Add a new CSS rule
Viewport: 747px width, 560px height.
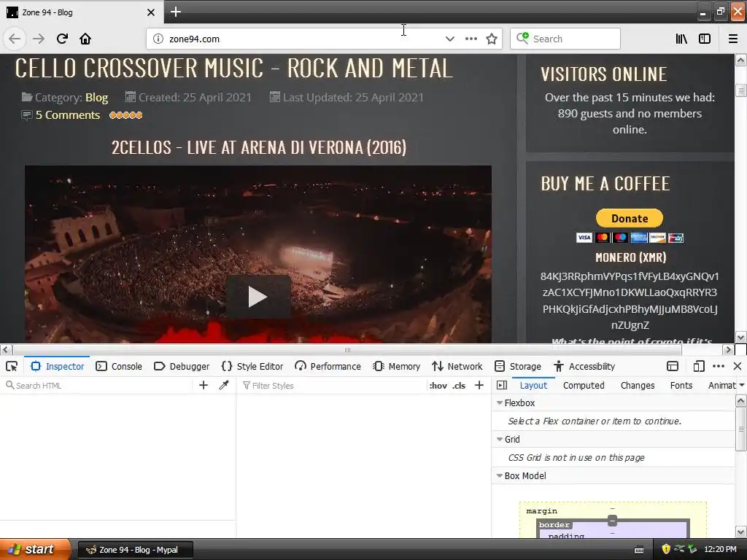coord(479,385)
